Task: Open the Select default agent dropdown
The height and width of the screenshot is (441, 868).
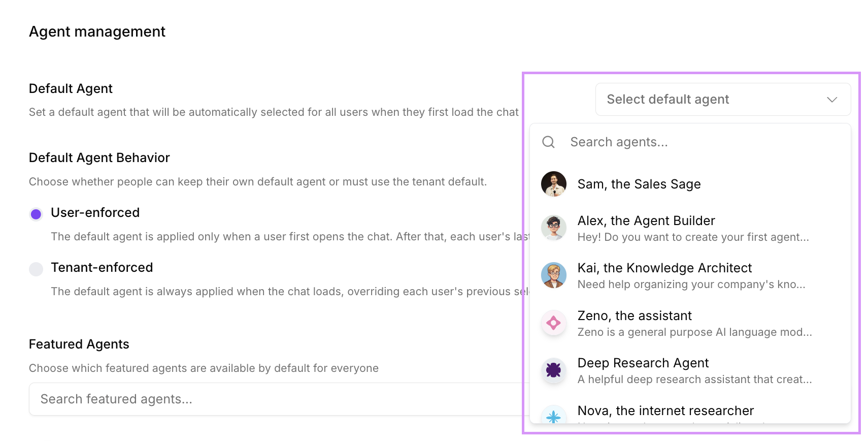Action: pos(723,99)
